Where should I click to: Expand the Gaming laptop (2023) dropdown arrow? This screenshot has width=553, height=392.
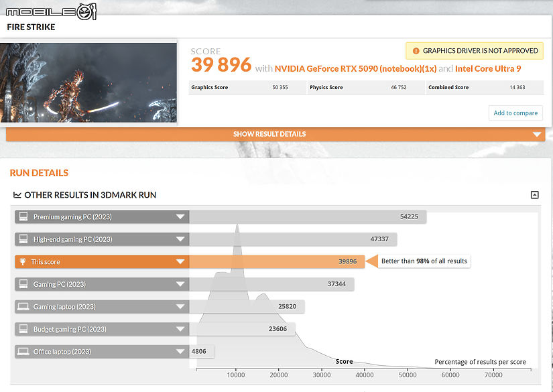click(x=180, y=306)
